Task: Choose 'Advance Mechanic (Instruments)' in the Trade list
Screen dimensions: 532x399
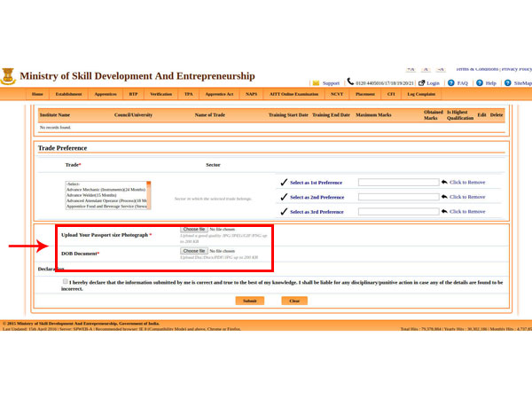Action: point(106,190)
